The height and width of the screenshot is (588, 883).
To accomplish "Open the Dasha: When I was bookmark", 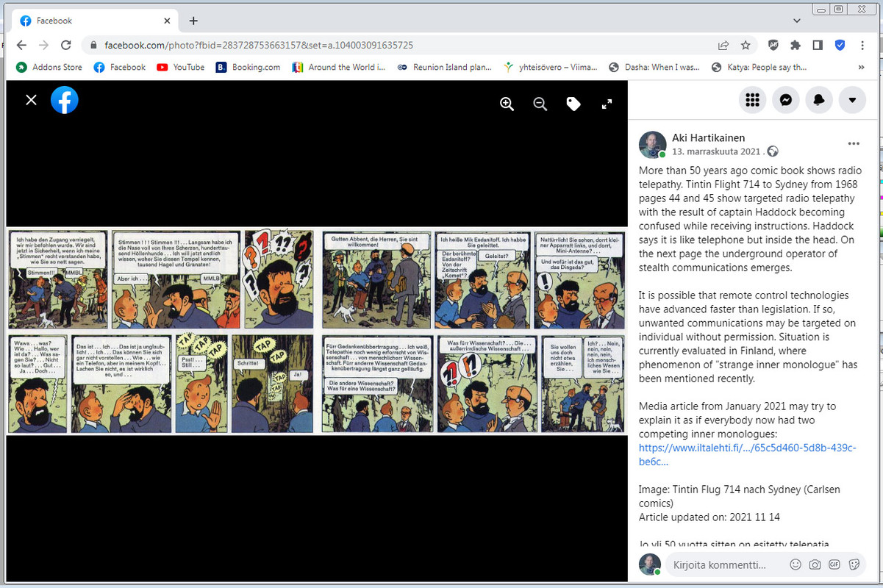I will point(654,67).
